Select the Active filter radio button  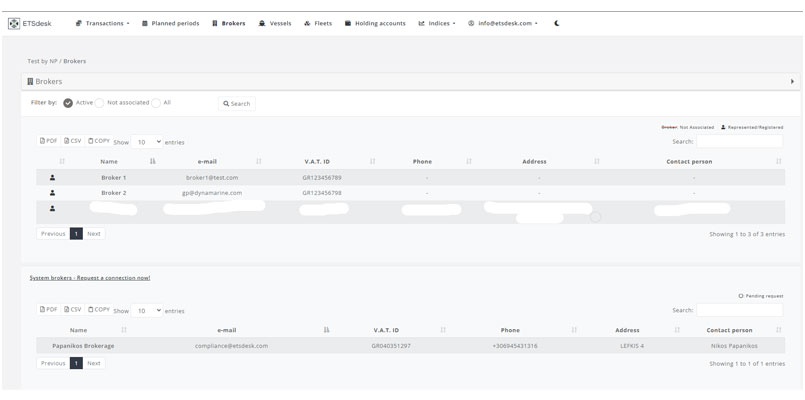click(x=68, y=103)
